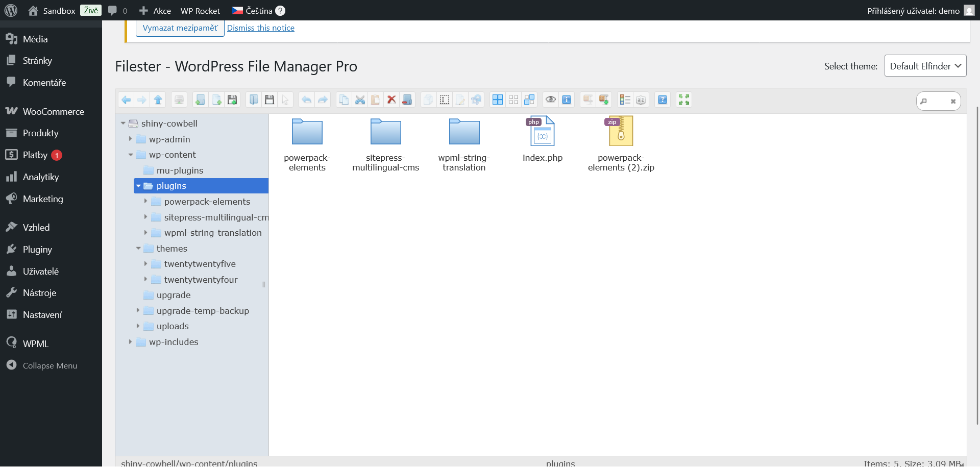Click the file search input field
The height and width of the screenshot is (467, 980).
938,101
